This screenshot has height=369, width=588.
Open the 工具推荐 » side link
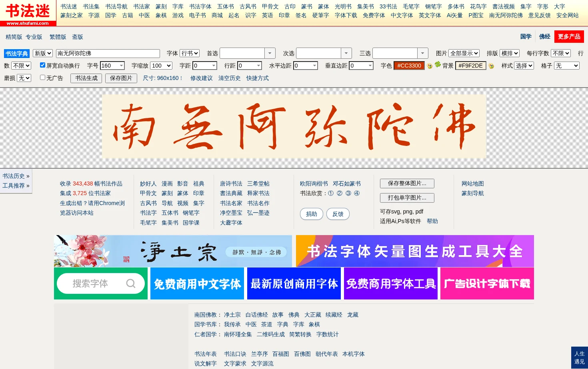click(16, 185)
